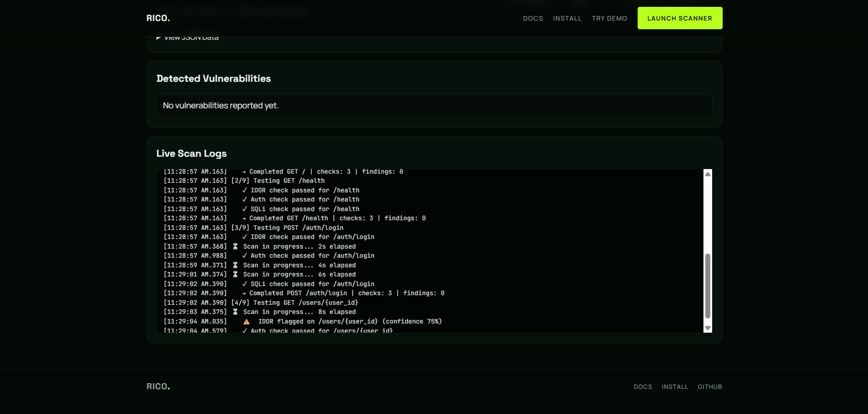Screen dimensions: 868x414
Task: Click timestamp '[11:29:04 AM.035]' in logs
Action: click(x=195, y=321)
